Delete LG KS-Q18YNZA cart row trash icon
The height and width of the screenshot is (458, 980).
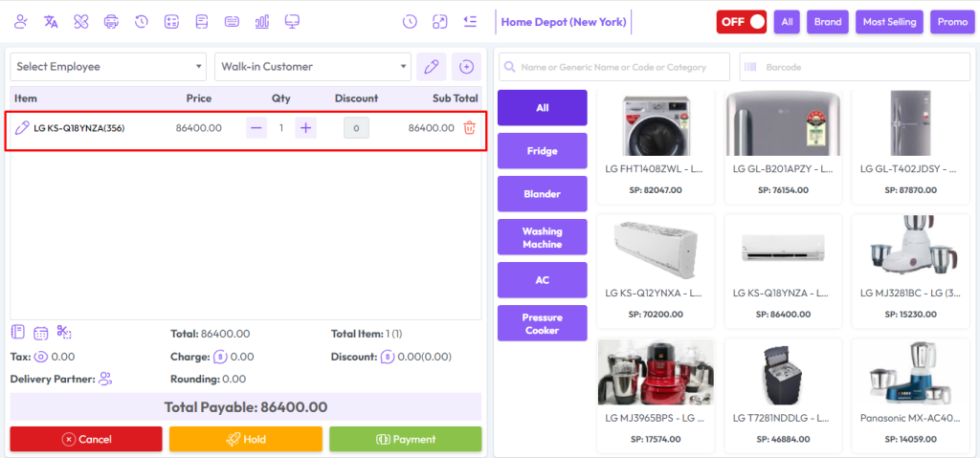pos(469,128)
